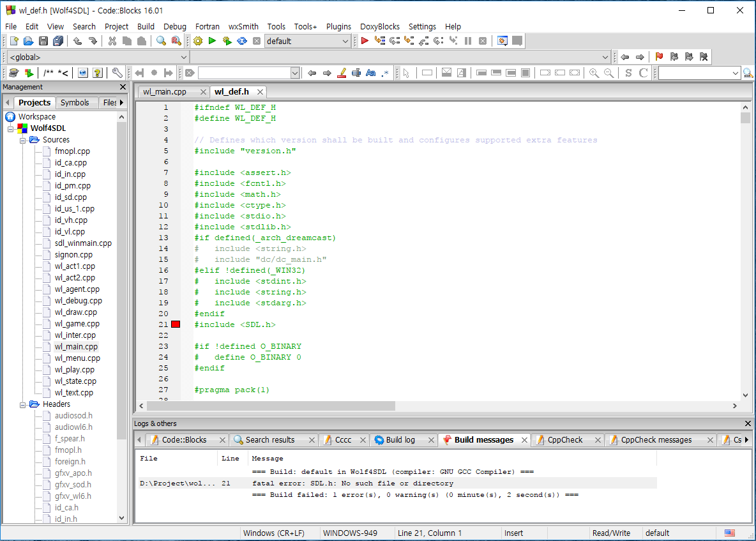
Task: Toggle the regex search icon
Action: tap(385, 73)
